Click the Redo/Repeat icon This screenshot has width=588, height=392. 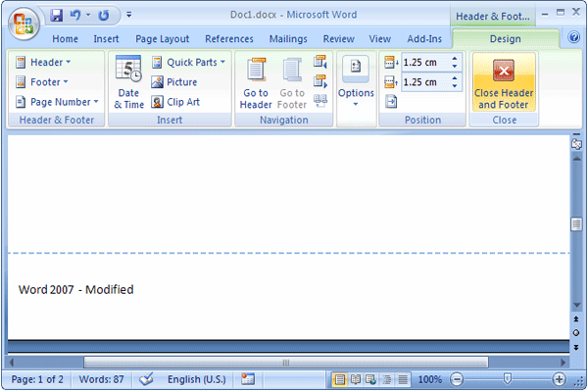point(104,16)
